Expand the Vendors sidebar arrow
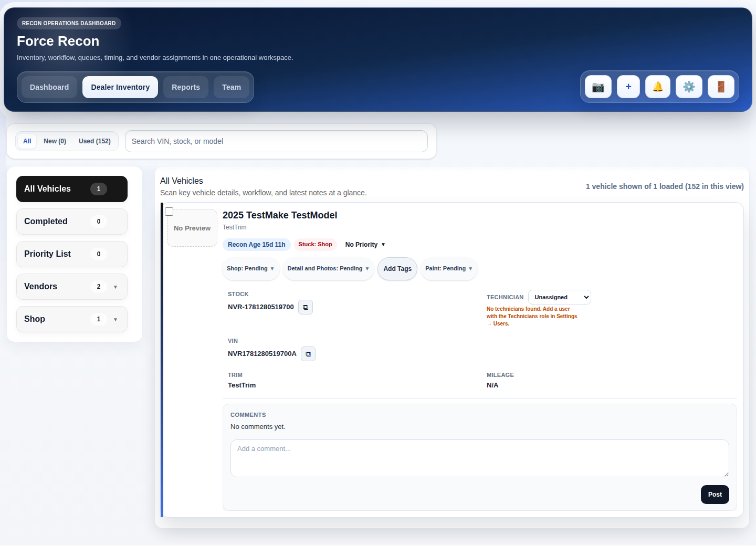 115,287
